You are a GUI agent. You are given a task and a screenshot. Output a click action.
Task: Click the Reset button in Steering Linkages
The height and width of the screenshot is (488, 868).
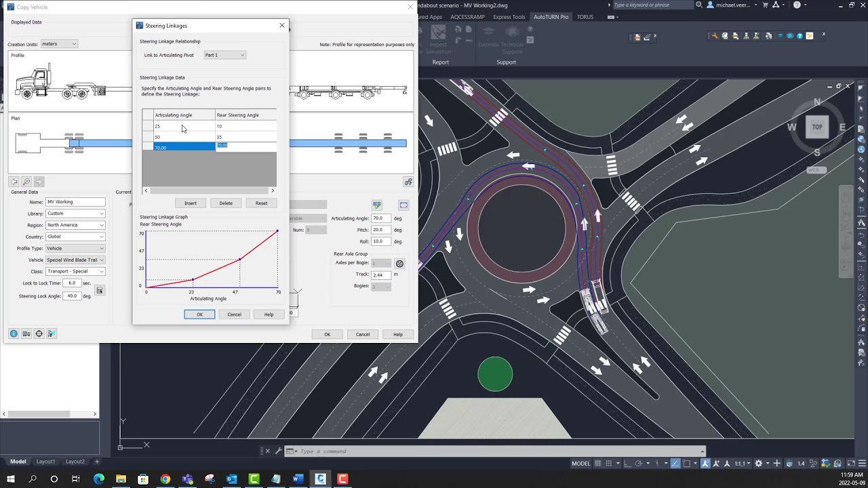pyautogui.click(x=261, y=203)
